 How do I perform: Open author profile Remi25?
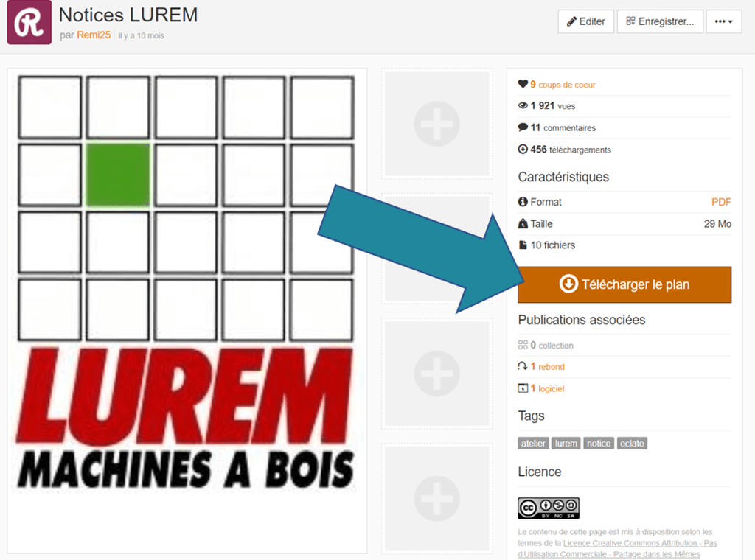tap(94, 35)
